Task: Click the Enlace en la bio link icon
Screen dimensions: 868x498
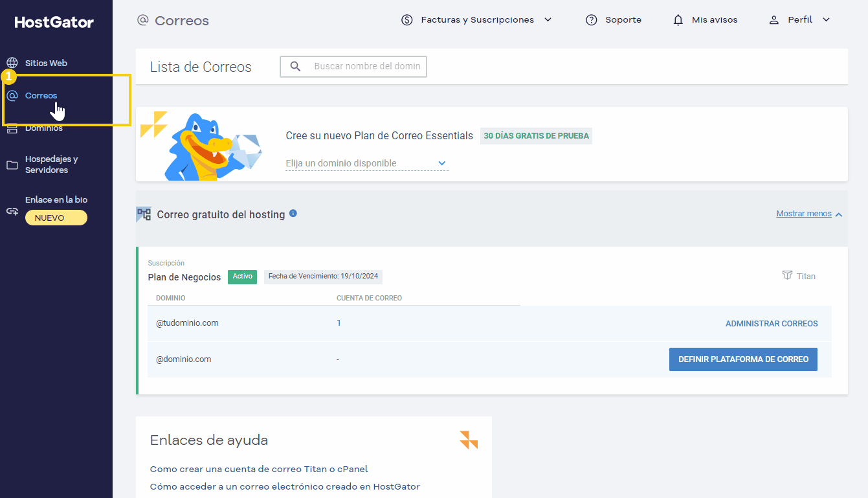Action: [x=12, y=211]
